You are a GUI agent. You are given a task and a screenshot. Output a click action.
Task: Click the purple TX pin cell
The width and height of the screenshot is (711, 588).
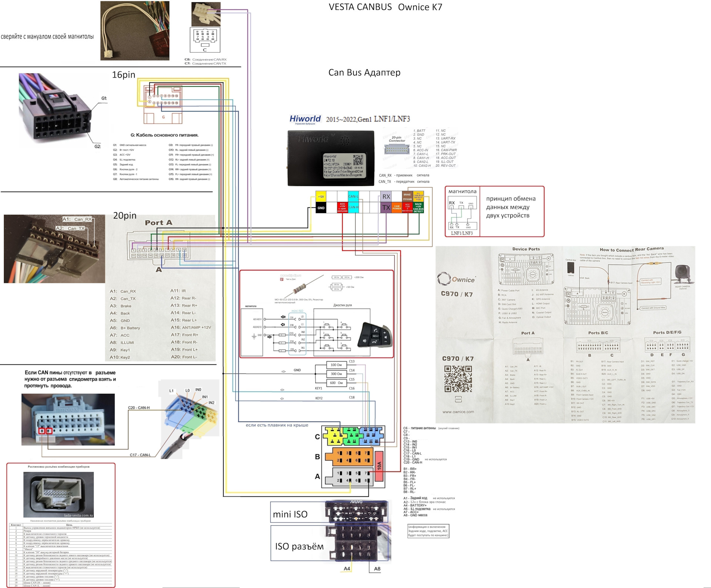[386, 207]
